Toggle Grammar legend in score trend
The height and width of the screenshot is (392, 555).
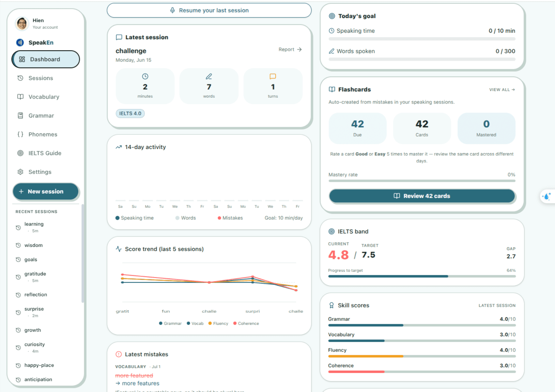pos(170,323)
